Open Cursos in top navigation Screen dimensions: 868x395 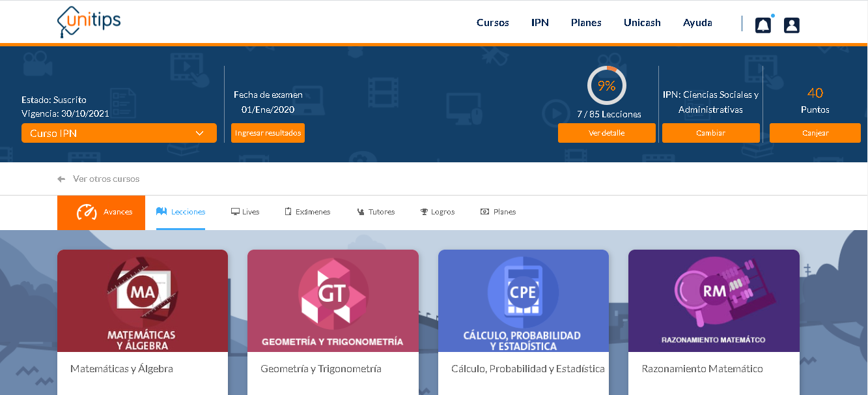[x=493, y=23]
